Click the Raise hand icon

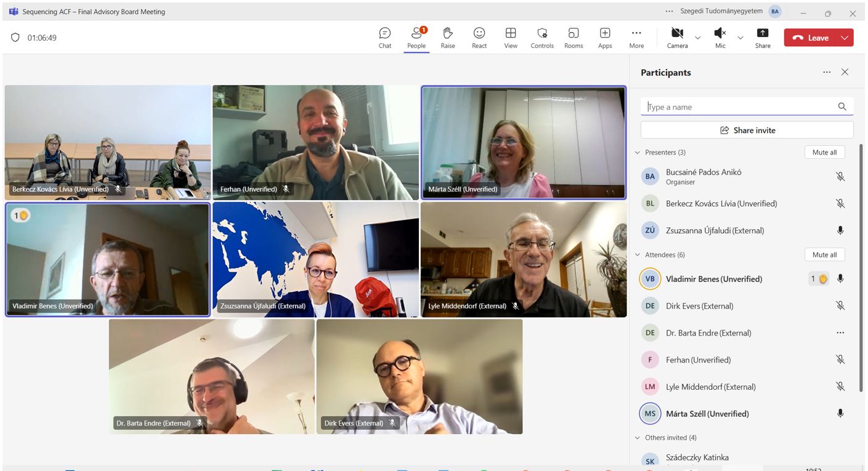point(448,38)
